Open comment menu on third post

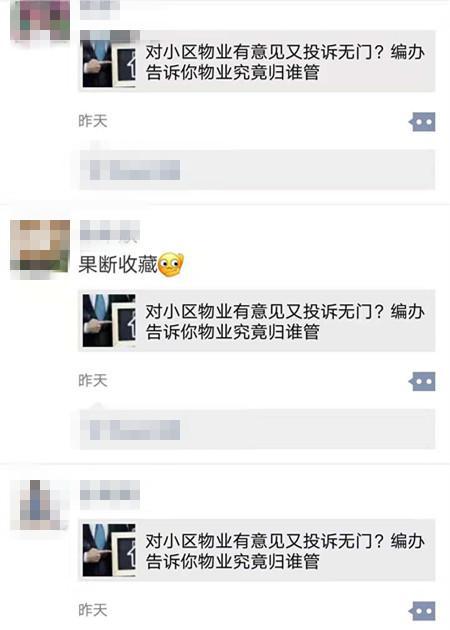point(422,611)
